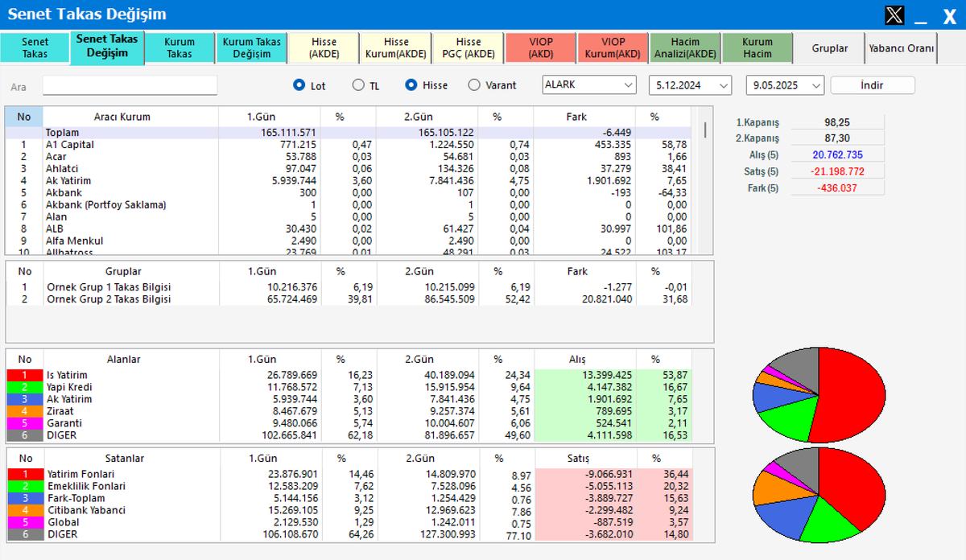This screenshot has height=560, width=966.
Task: Select the Is Yatirim buyer row
Action: pyautogui.click(x=348, y=375)
